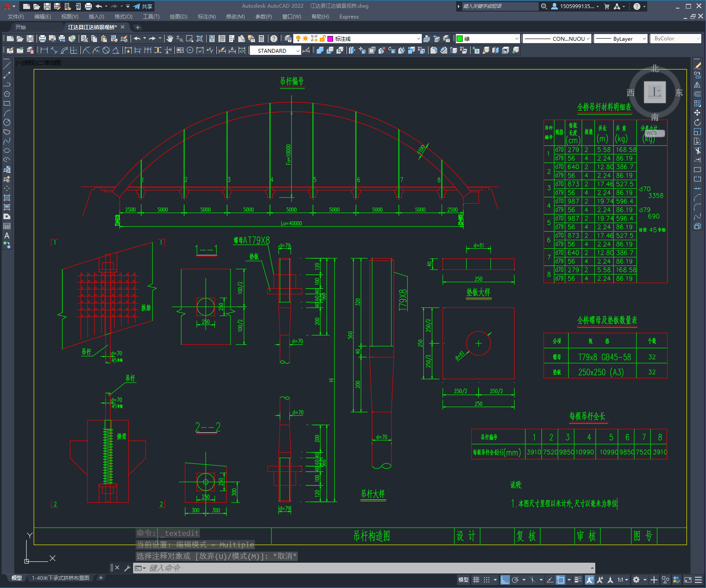Select the Trim scissors tool in right toolbar

[697, 151]
